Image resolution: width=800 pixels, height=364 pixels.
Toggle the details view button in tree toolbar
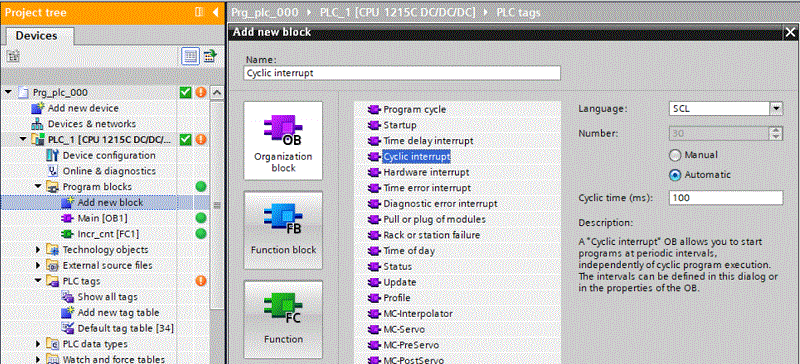[x=190, y=56]
